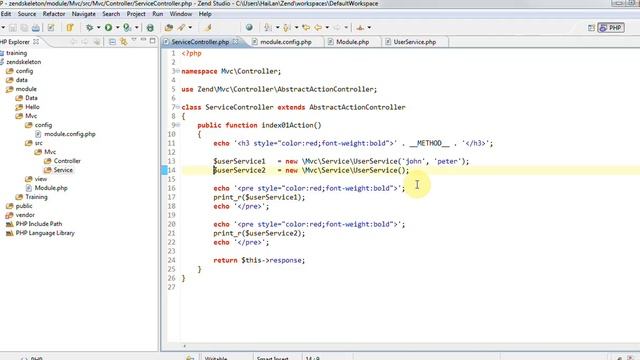
Task: Open PHP Explorer view menu triangle
Action: point(134,40)
